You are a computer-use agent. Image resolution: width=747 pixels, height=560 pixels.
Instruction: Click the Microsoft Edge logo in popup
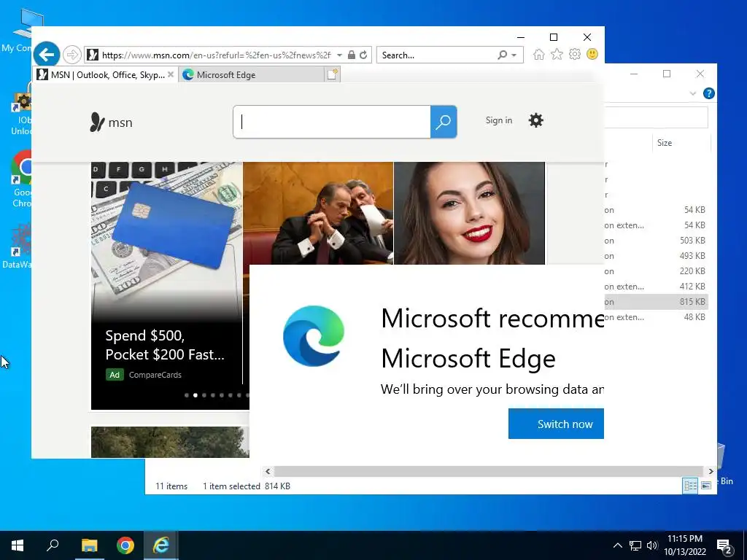tap(314, 335)
